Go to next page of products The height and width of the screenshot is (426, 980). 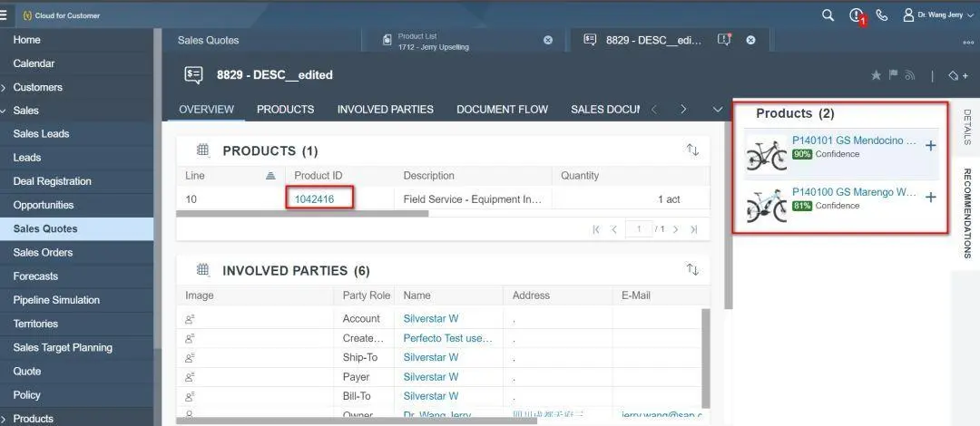click(x=675, y=230)
